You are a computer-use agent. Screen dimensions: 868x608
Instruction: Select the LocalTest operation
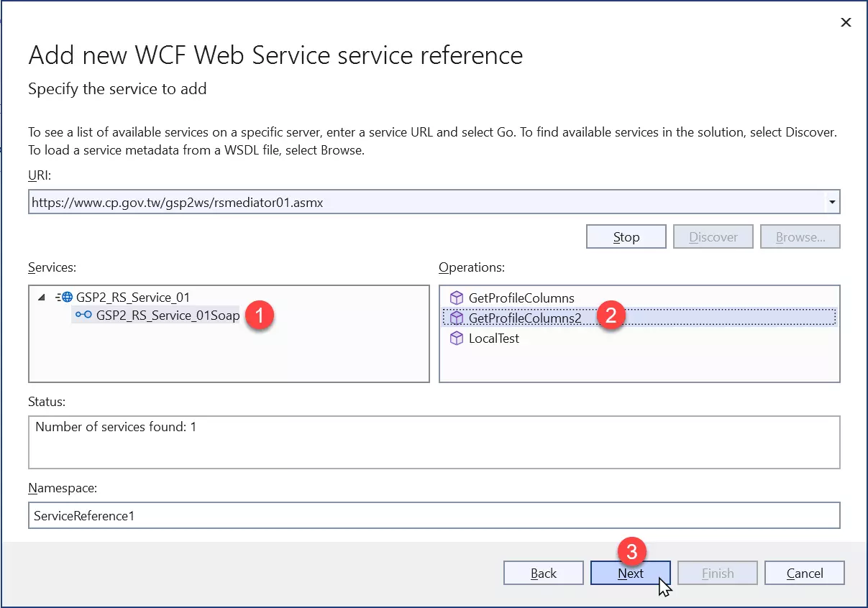(493, 338)
